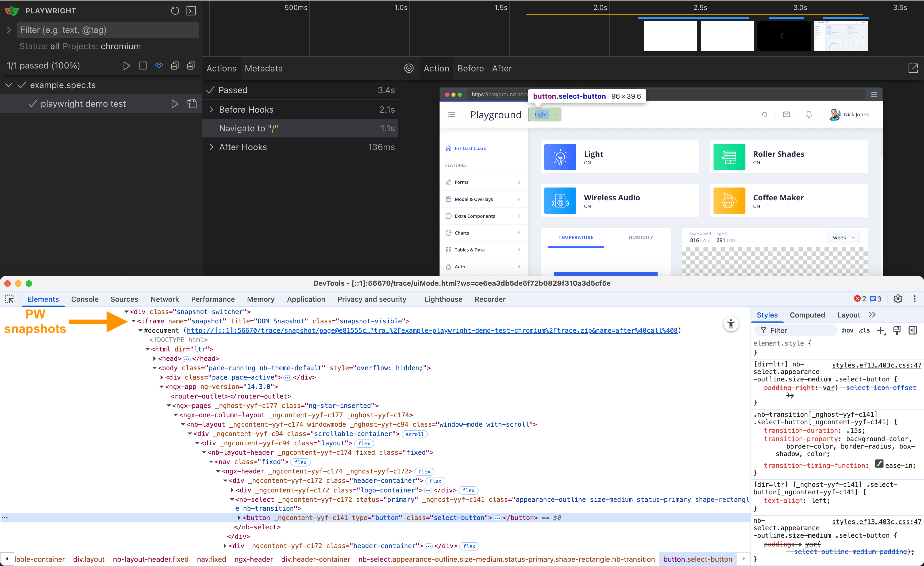Expand the button select-button DOM node
This screenshot has width=924, height=566.
[x=239, y=518]
